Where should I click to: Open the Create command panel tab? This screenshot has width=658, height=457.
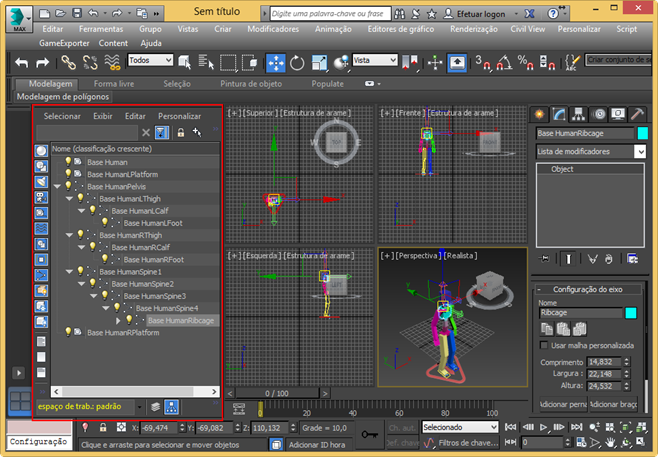(539, 114)
